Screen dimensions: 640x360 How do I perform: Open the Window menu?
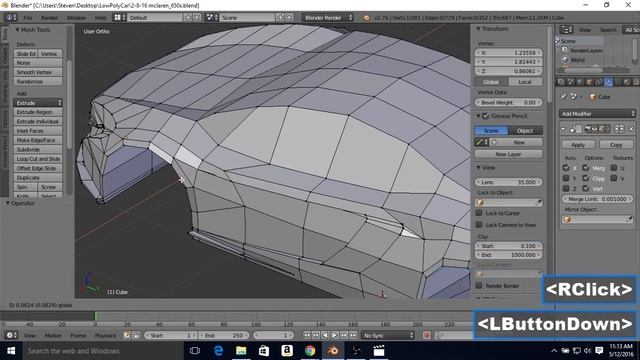76,18
